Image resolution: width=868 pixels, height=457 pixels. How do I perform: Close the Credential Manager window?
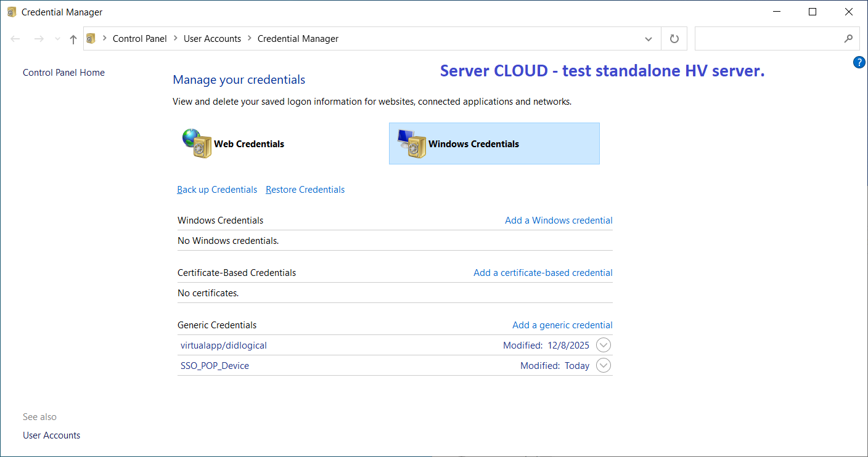pos(848,12)
